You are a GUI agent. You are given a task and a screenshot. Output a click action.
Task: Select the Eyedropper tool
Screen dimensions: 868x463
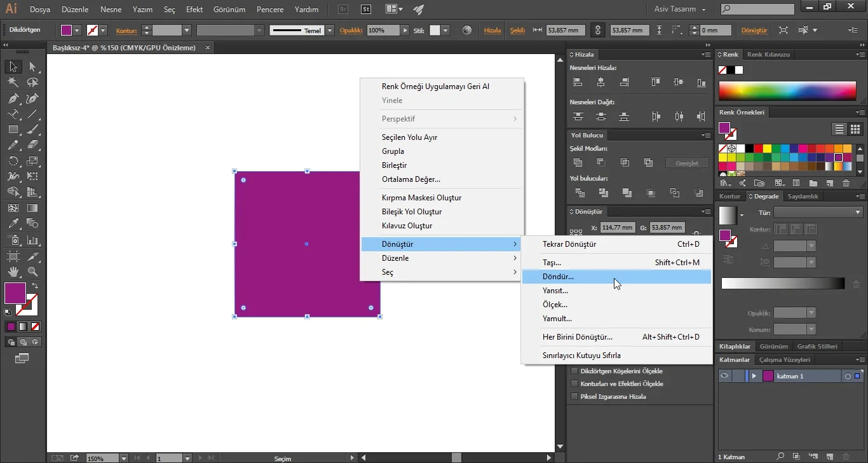click(x=13, y=223)
